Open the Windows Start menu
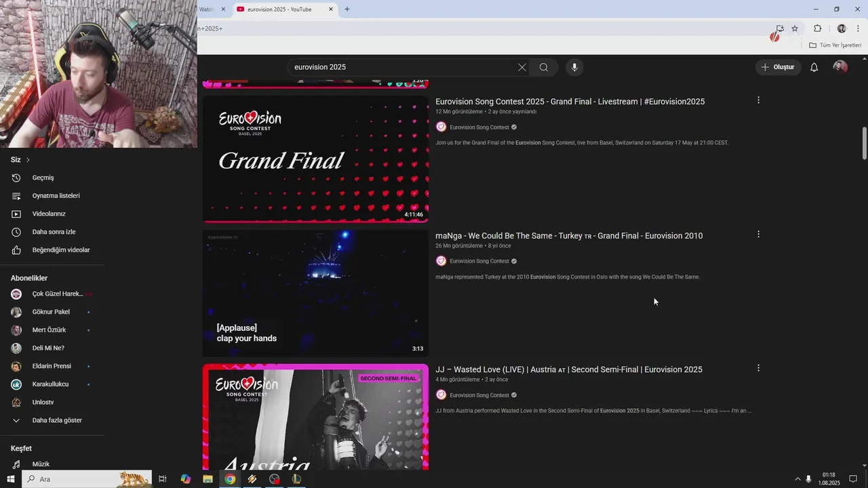Viewport: 868px width, 488px height. point(10,479)
